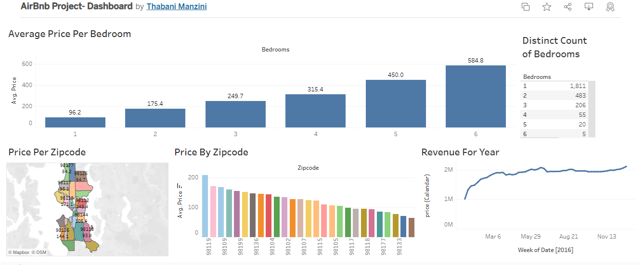Open the Mapbox attribution link
Screen dimensions: 644x265
click(18, 252)
